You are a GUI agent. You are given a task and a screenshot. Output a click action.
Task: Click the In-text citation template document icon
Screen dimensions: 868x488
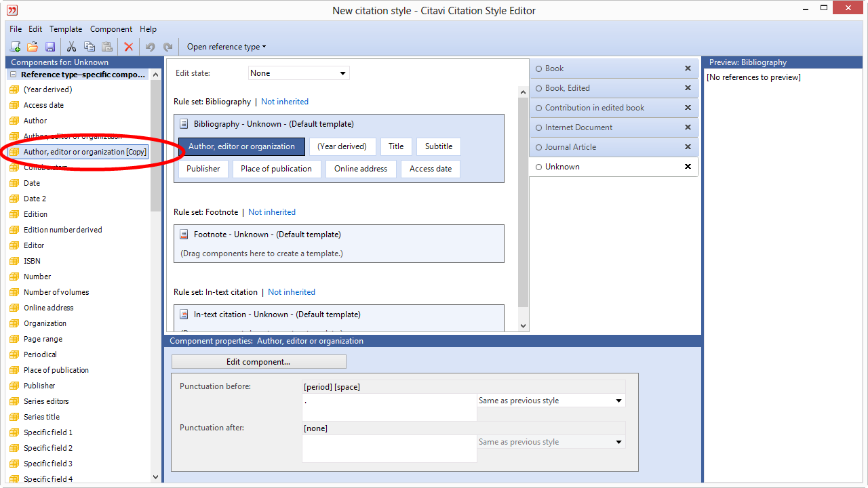(x=184, y=314)
